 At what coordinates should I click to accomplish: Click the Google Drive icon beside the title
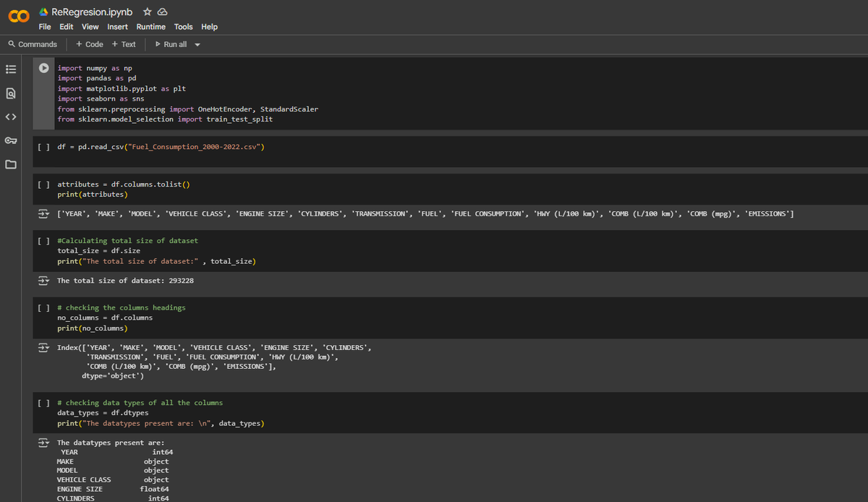pyautogui.click(x=43, y=12)
